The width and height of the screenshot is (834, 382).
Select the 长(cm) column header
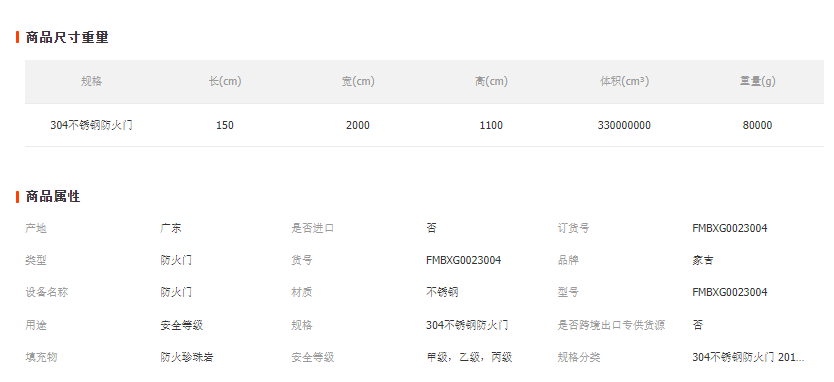(x=225, y=81)
